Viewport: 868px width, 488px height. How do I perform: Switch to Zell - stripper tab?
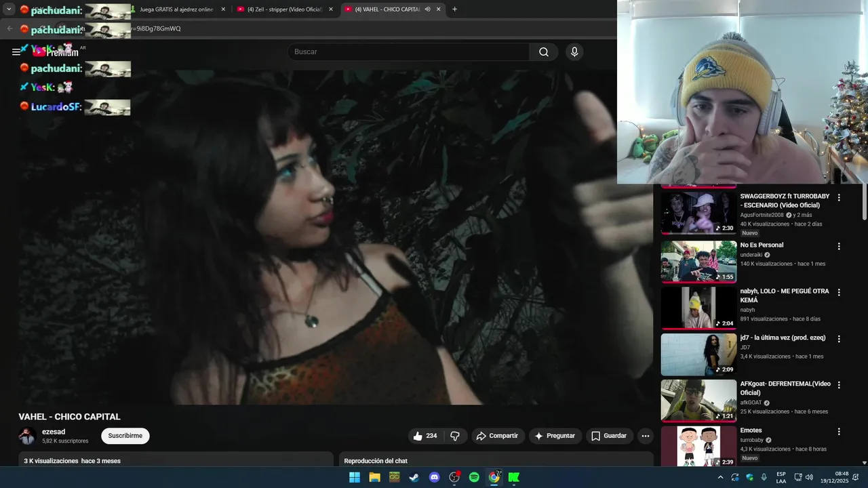284,9
